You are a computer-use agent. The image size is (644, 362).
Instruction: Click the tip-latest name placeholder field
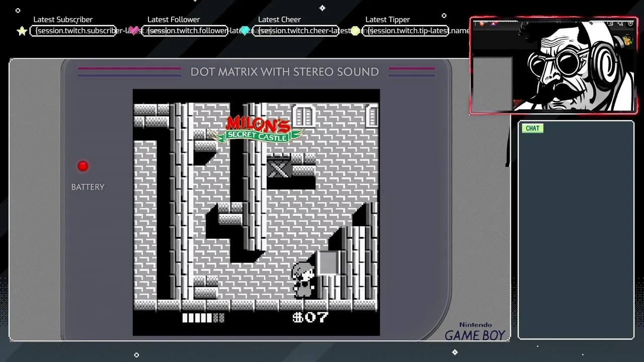coord(406,31)
